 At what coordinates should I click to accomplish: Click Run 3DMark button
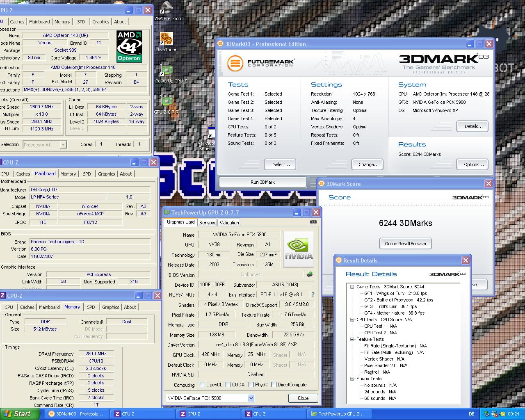click(x=263, y=182)
